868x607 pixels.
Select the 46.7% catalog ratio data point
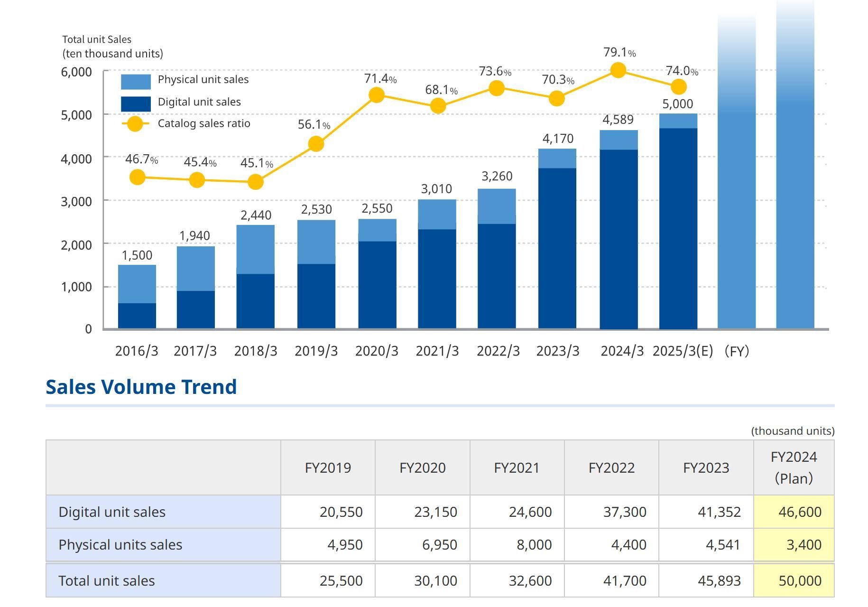pyautogui.click(x=137, y=177)
